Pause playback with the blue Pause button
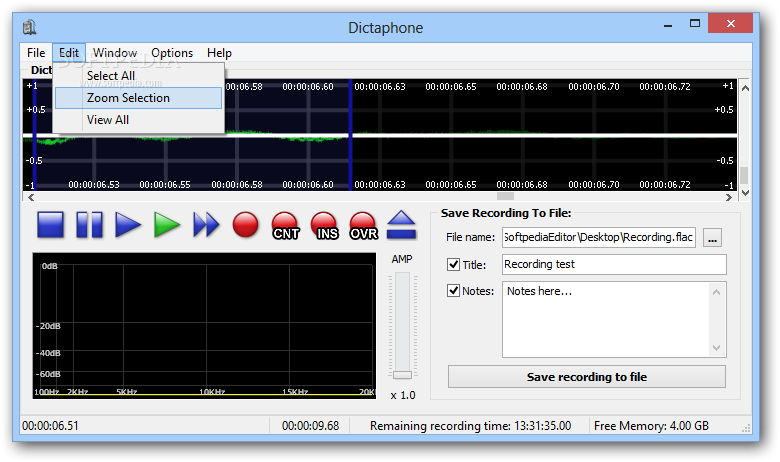This screenshot has width=780, height=462. 90,225
